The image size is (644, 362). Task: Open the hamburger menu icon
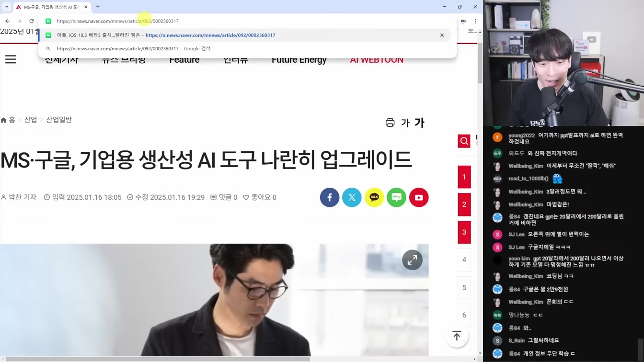point(11,59)
